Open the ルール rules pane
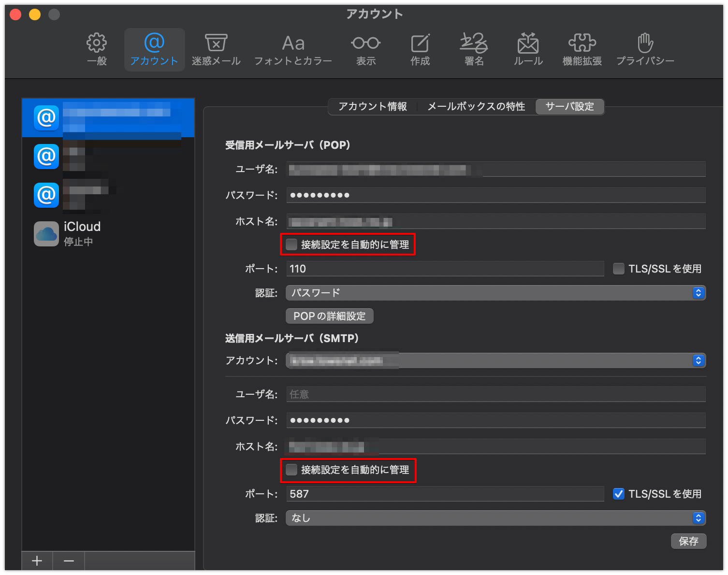The height and width of the screenshot is (575, 728). coord(528,49)
